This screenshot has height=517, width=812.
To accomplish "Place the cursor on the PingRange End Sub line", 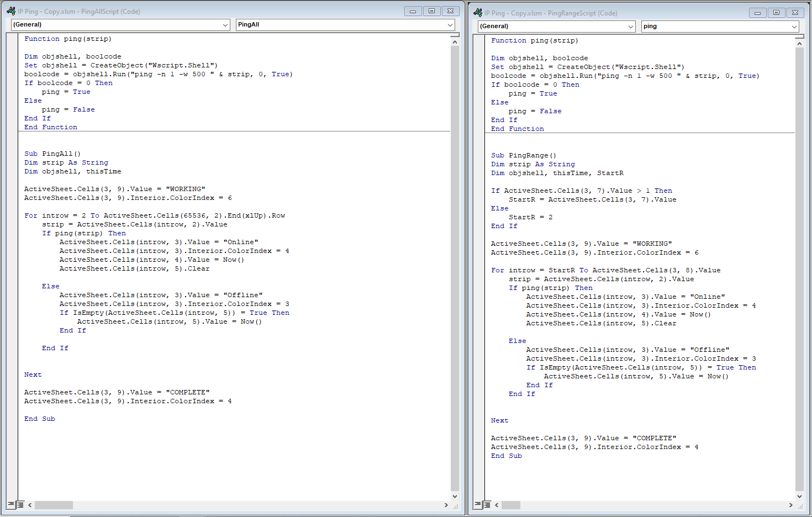I will click(x=506, y=456).
